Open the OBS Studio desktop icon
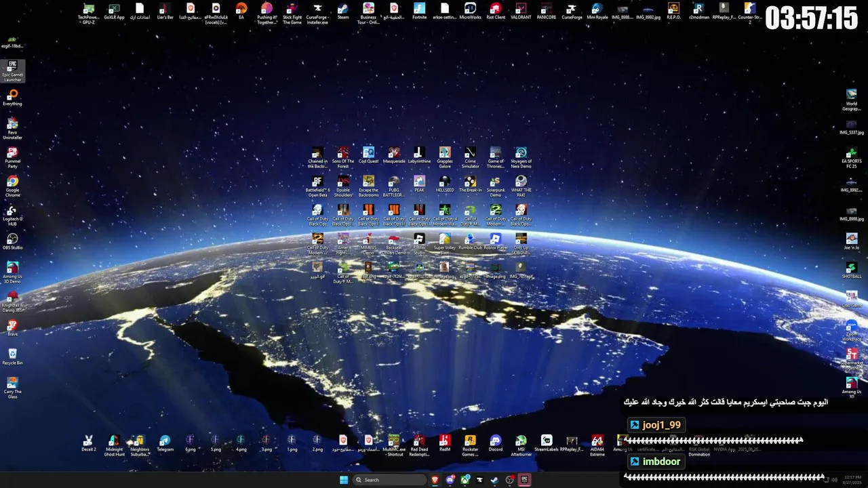 pyautogui.click(x=12, y=242)
